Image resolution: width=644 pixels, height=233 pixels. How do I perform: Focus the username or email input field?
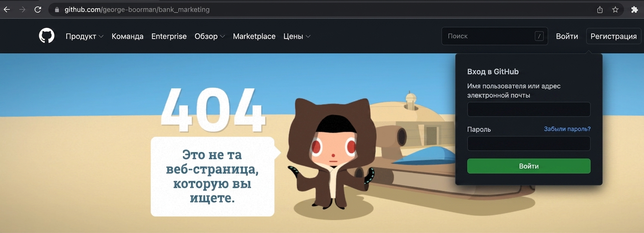[x=528, y=109]
